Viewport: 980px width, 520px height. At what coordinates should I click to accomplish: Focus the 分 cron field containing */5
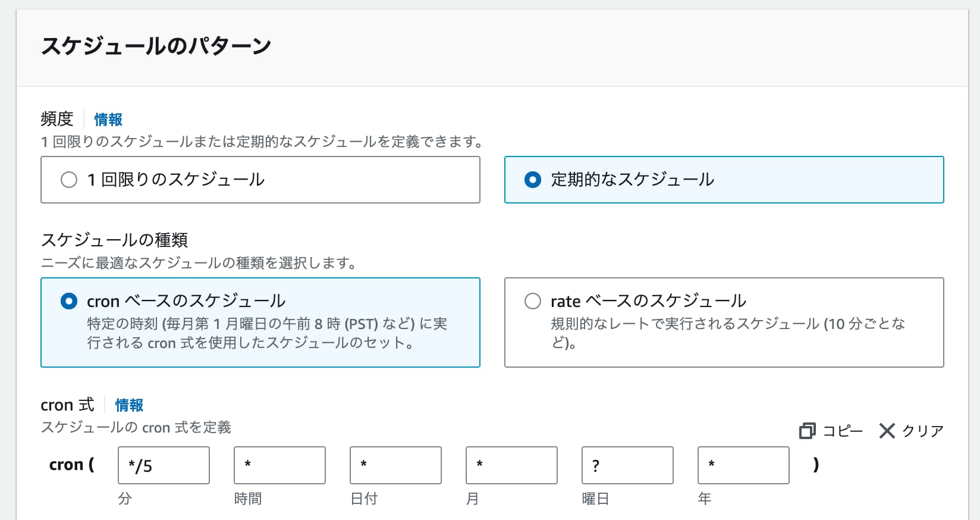[x=164, y=465]
